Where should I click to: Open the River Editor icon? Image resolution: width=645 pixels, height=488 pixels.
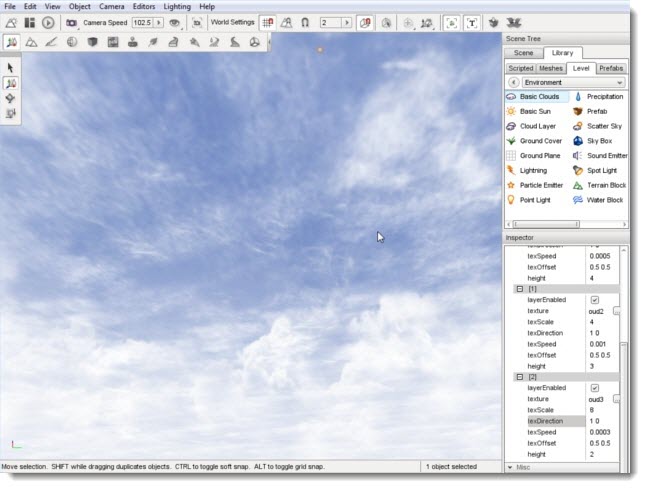[x=214, y=42]
